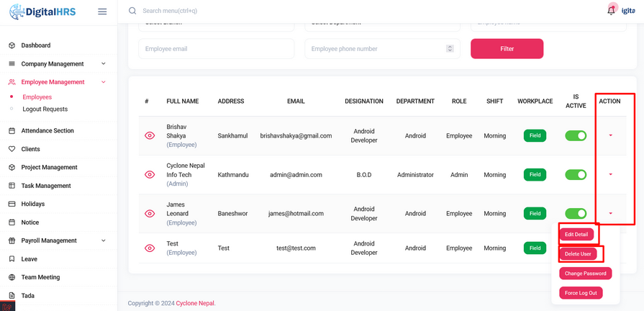
Task: Click the Project Management sidebar icon
Action: pyautogui.click(x=12, y=168)
